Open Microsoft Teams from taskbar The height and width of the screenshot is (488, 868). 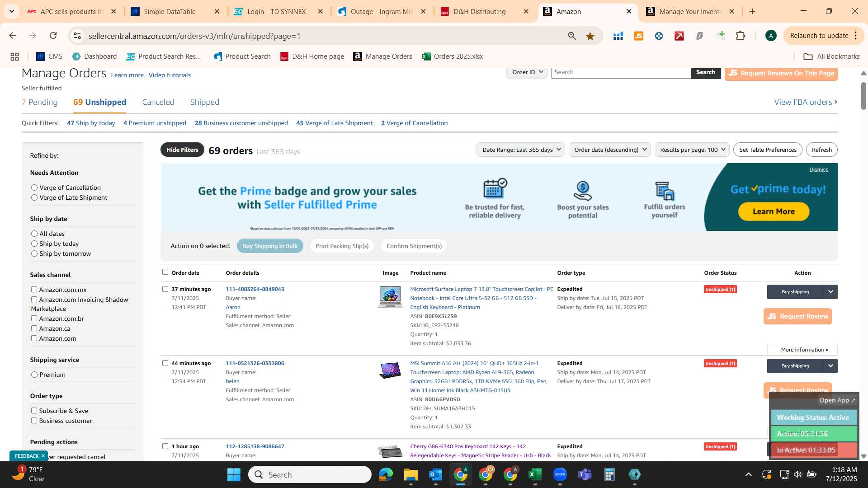[x=585, y=474]
